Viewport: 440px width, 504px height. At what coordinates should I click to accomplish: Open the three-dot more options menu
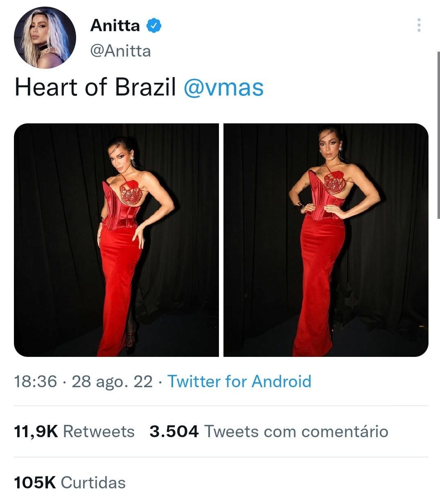click(419, 25)
